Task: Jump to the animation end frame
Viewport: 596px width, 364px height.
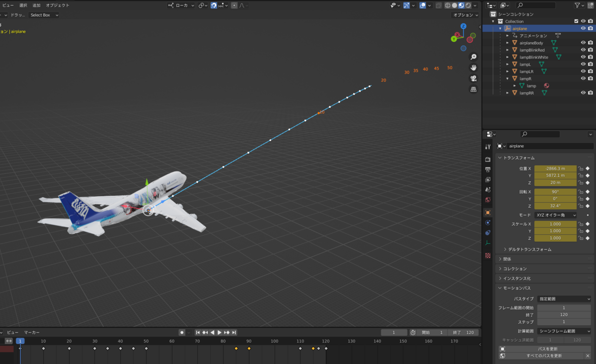Action: 234,332
